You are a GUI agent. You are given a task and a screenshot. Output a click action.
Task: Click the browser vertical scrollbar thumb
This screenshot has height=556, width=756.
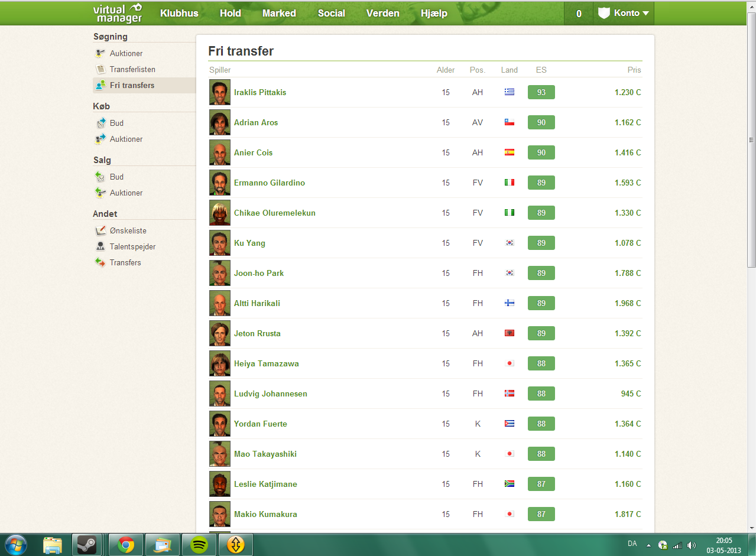tap(751, 139)
